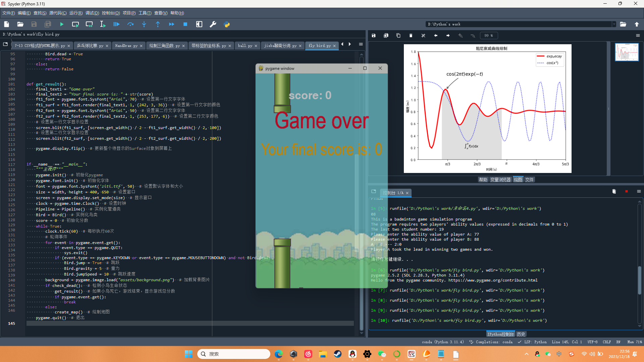Image resolution: width=644 pixels, height=362 pixels.
Task: Interrupt kernel with red stop square
Action: tap(626, 191)
